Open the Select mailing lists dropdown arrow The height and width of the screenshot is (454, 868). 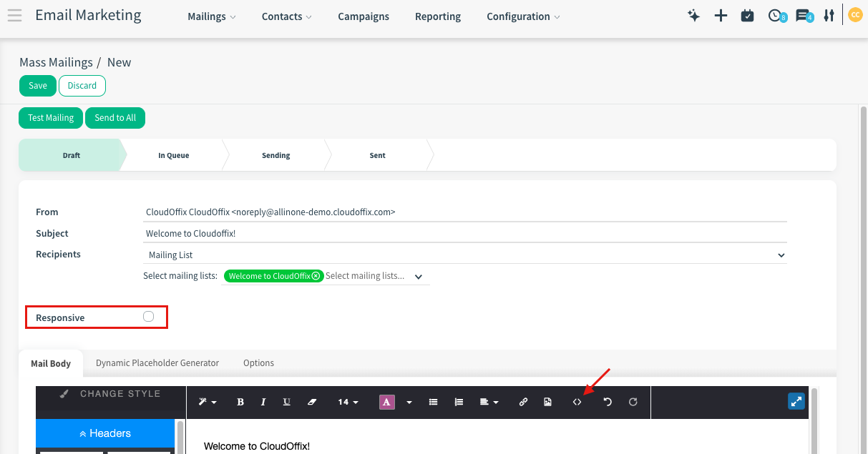(x=419, y=277)
